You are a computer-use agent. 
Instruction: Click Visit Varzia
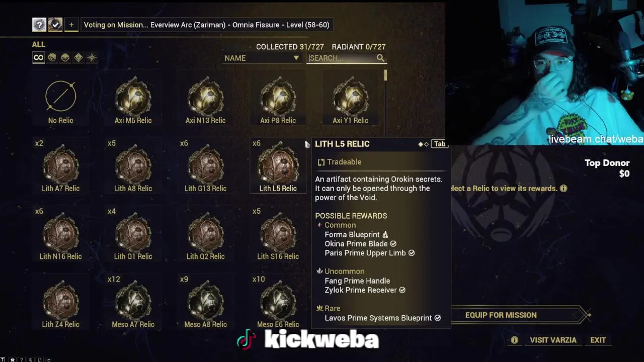click(553, 340)
